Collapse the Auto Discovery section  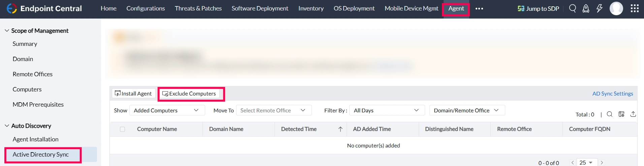coord(7,126)
